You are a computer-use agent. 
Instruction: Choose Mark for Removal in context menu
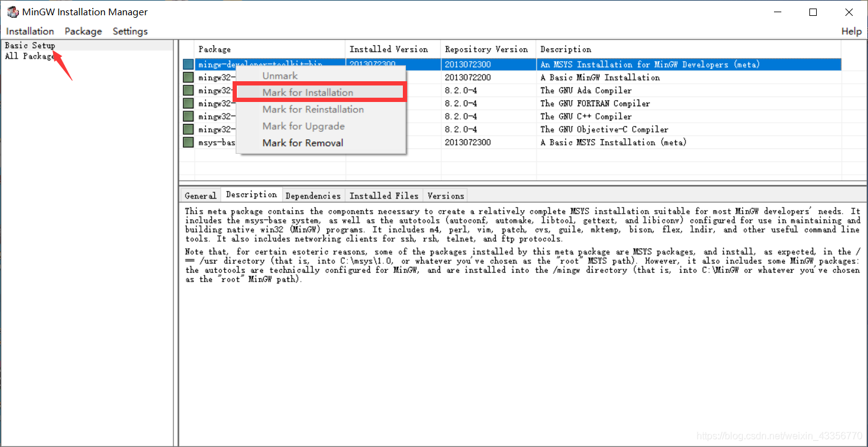[320, 143]
